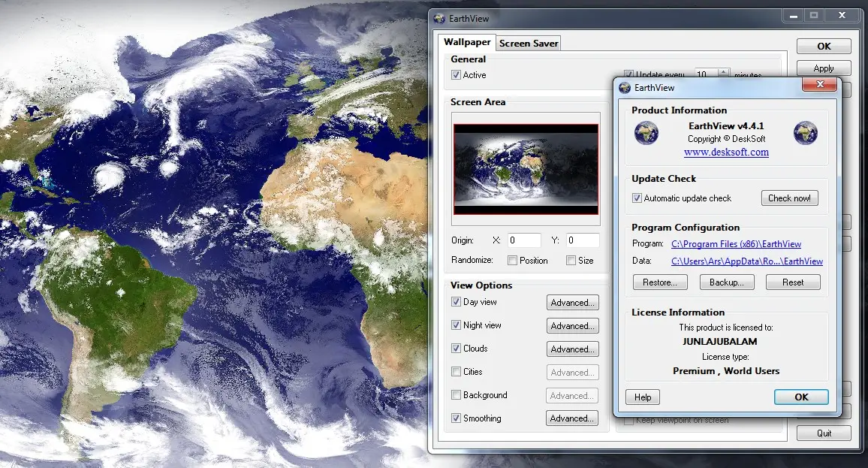Uncheck the Night view option

tap(456, 325)
